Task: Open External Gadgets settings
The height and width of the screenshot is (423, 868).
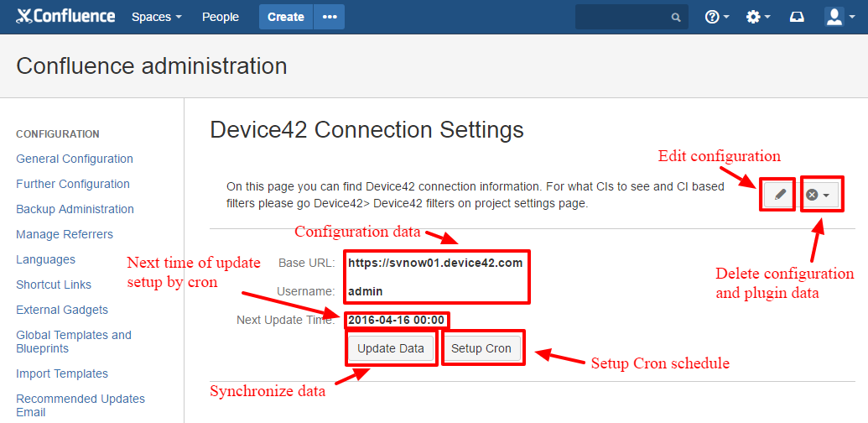Action: [62, 310]
